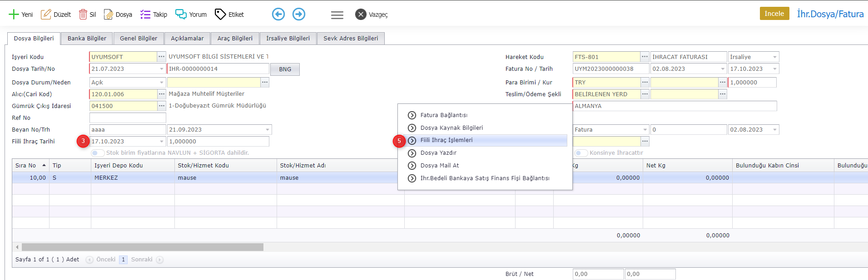Expand Beyan date 21.09.2023 dropdown

(x=268, y=130)
